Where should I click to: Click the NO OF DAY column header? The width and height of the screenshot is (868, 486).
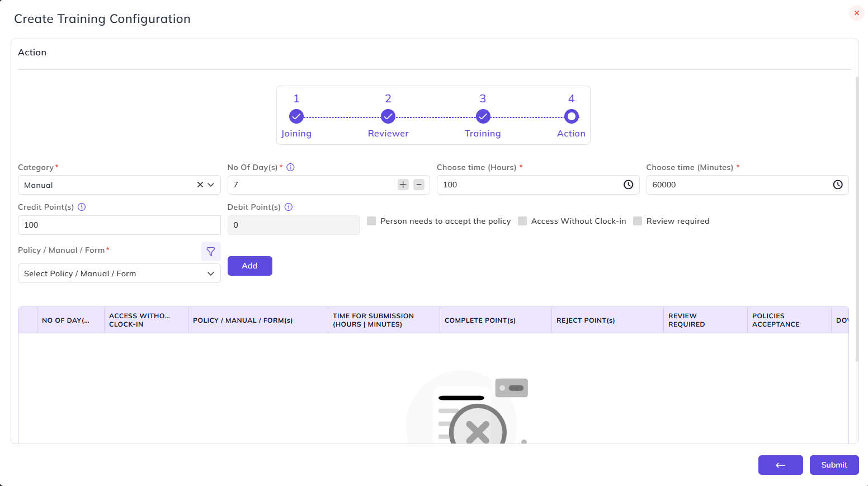coord(71,320)
